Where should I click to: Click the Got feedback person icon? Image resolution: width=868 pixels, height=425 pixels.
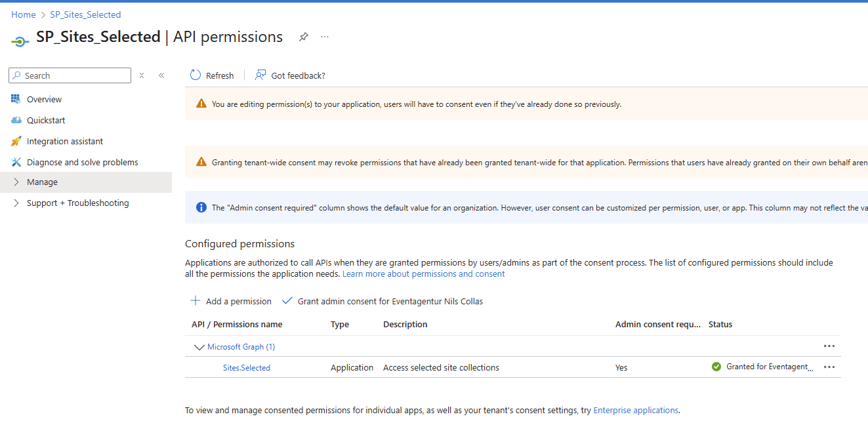[260, 75]
